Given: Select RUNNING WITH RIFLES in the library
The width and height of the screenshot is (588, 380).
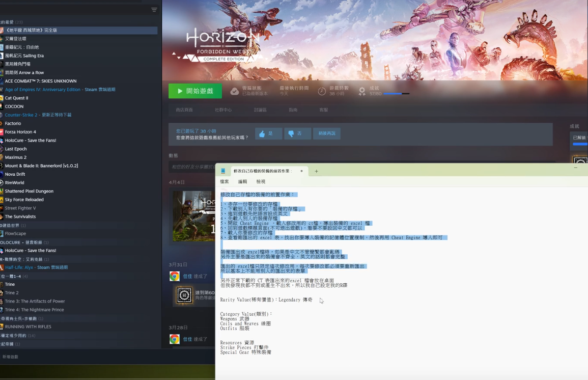Looking at the screenshot, I should (28, 327).
